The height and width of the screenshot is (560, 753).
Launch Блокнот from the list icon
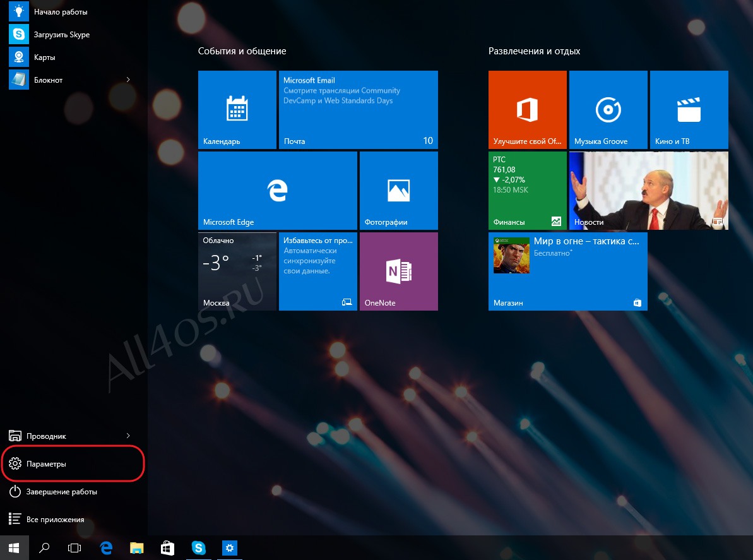click(x=19, y=80)
